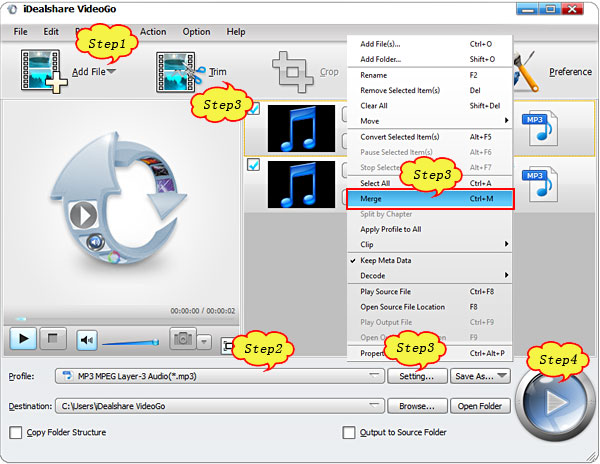The width and height of the screenshot is (600, 464).
Task: Mute audio with speaker icon
Action: (x=87, y=340)
